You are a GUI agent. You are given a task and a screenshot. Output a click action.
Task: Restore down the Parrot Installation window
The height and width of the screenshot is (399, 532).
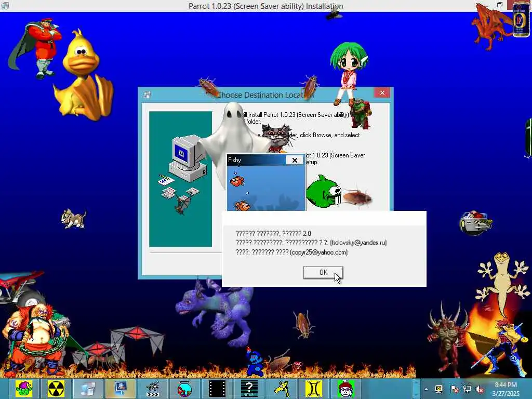[499, 5]
